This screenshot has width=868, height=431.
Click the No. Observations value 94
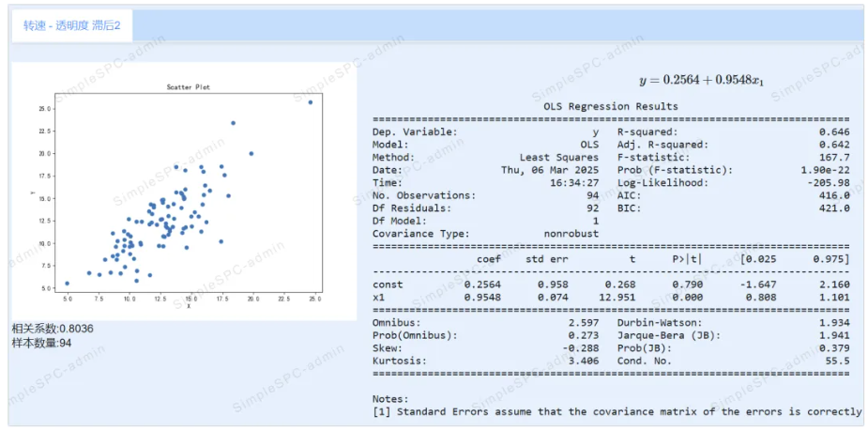(x=591, y=195)
